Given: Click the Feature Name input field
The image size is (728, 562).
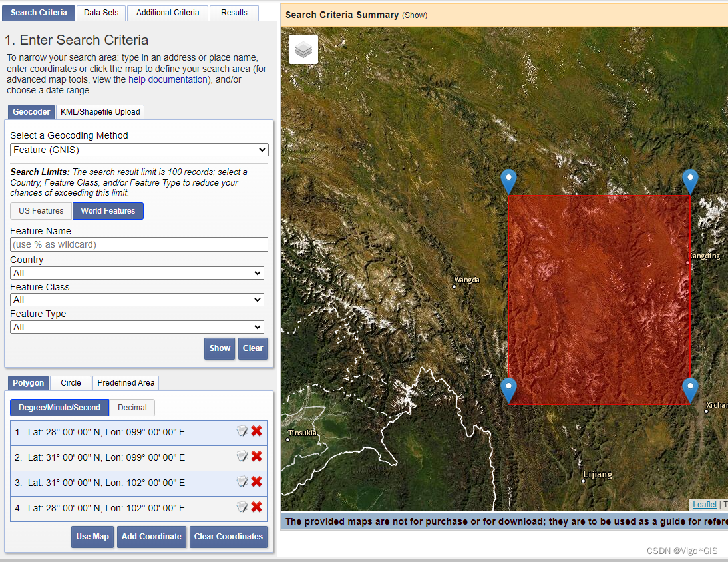Looking at the screenshot, I should tap(138, 244).
